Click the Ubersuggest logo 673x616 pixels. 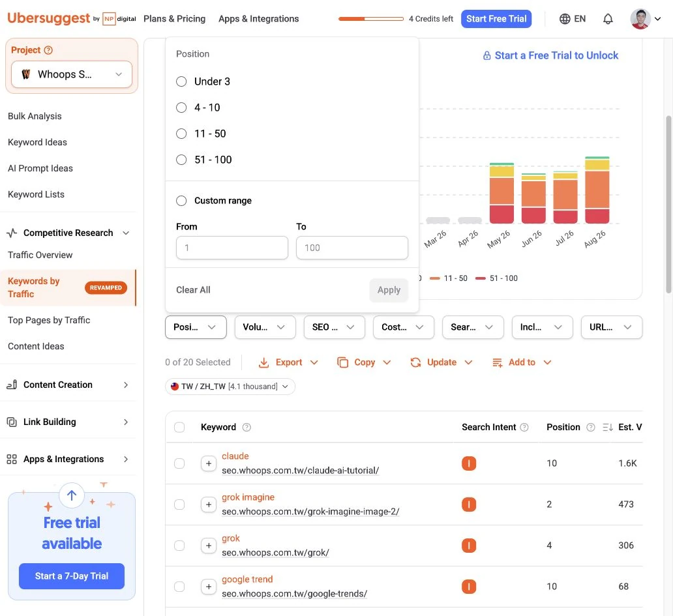[48, 18]
